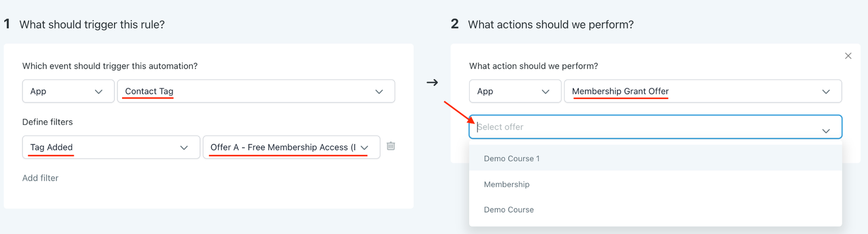
Task: Click chevron arrow of Membership Grant Offer selector
Action: (x=826, y=92)
